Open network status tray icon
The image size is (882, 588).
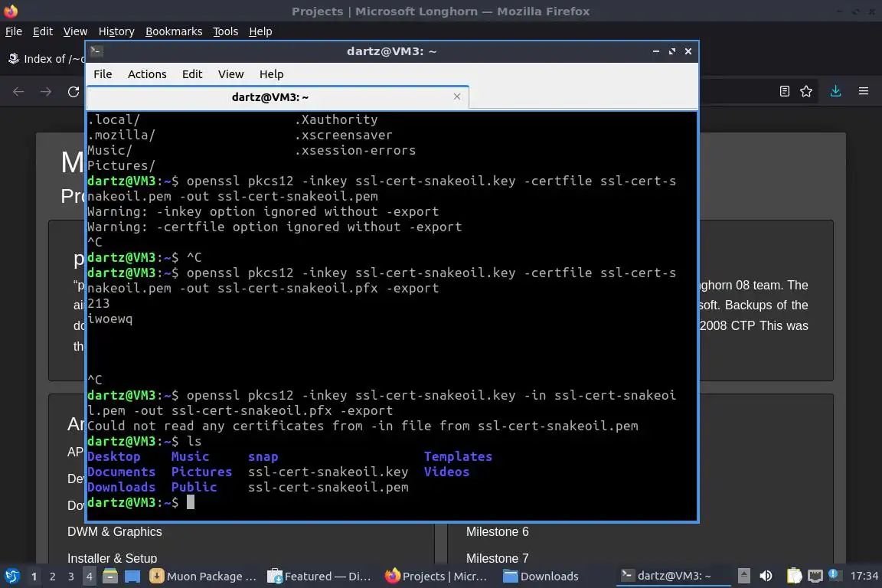(x=815, y=576)
